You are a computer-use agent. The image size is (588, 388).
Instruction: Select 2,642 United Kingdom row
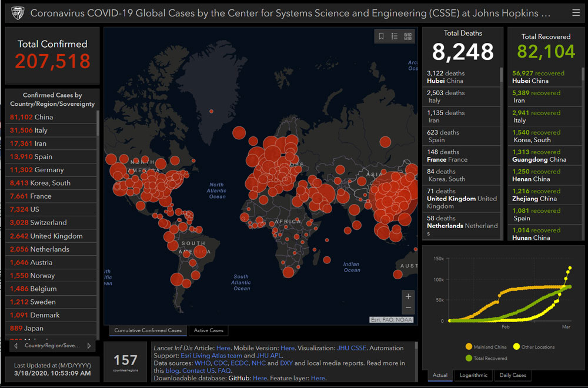tap(51, 236)
